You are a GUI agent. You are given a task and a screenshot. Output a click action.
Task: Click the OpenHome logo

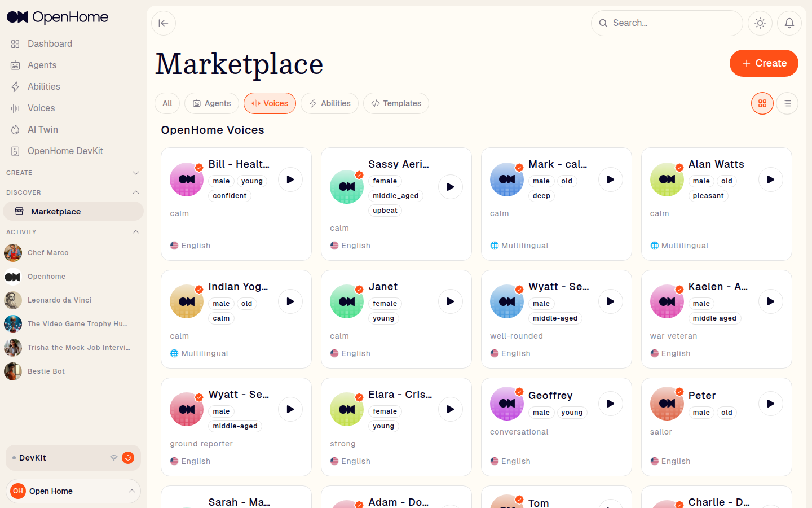tap(58, 17)
